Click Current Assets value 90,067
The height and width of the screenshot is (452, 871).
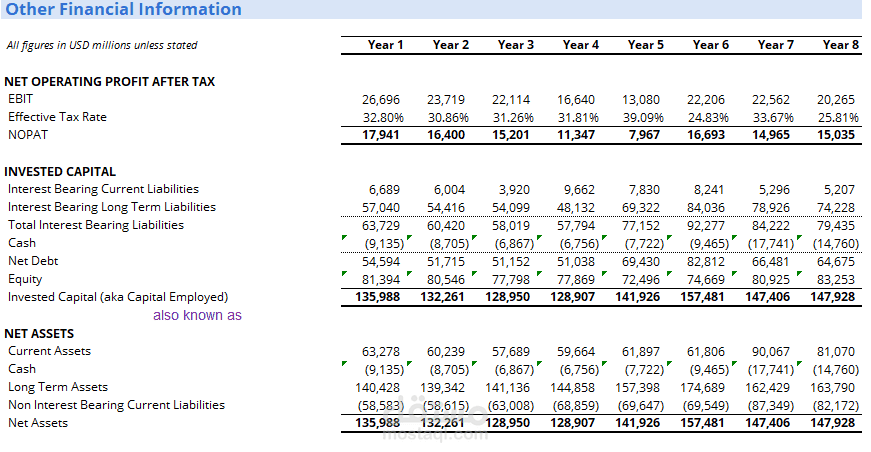770,352
